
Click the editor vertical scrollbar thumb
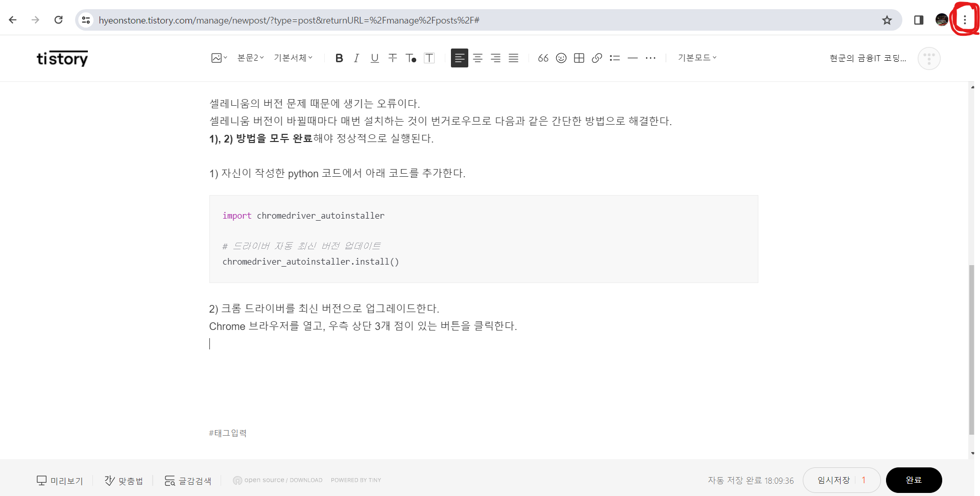(972, 350)
